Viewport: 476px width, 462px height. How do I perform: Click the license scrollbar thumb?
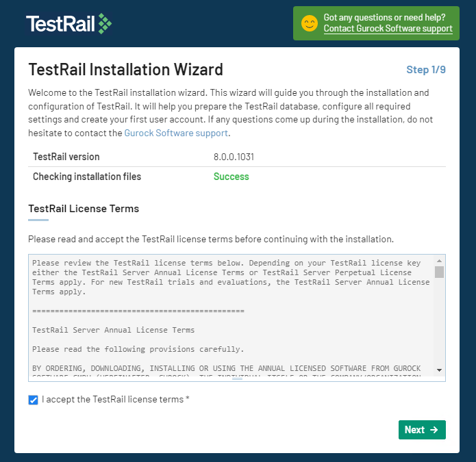click(439, 272)
